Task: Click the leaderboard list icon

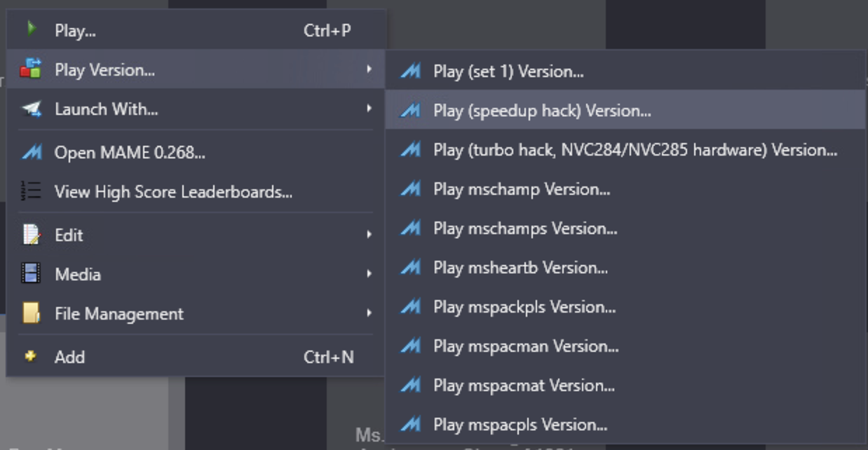Action: coord(32,191)
